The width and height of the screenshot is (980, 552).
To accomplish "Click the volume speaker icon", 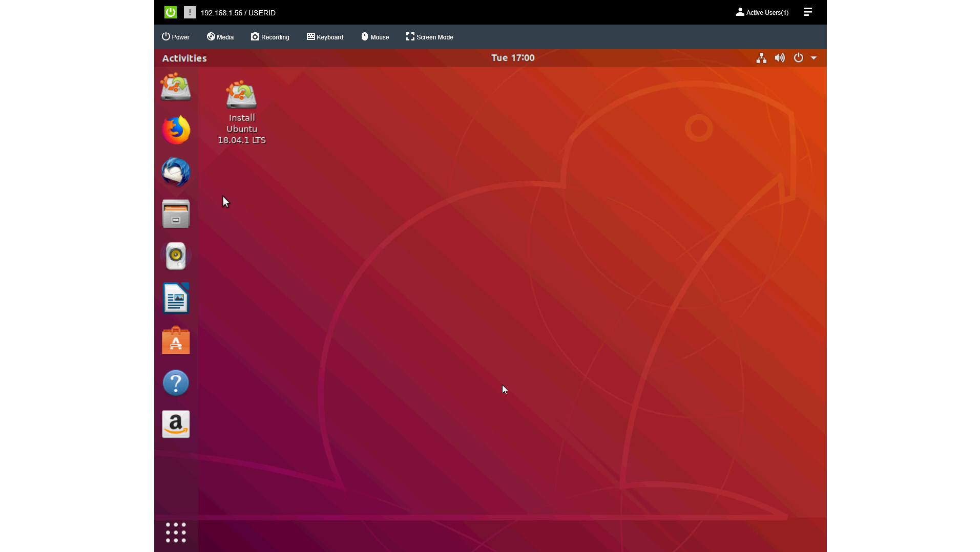I will (780, 58).
